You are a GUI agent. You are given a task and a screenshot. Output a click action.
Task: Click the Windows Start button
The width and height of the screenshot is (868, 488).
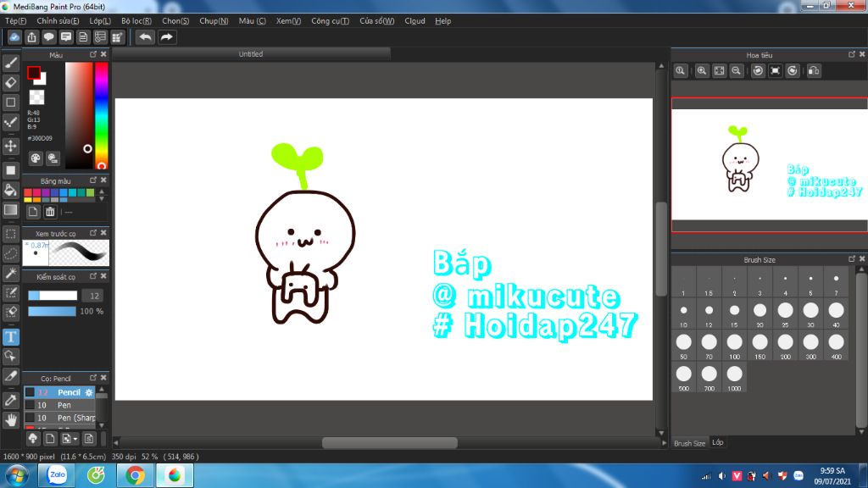[x=17, y=475]
